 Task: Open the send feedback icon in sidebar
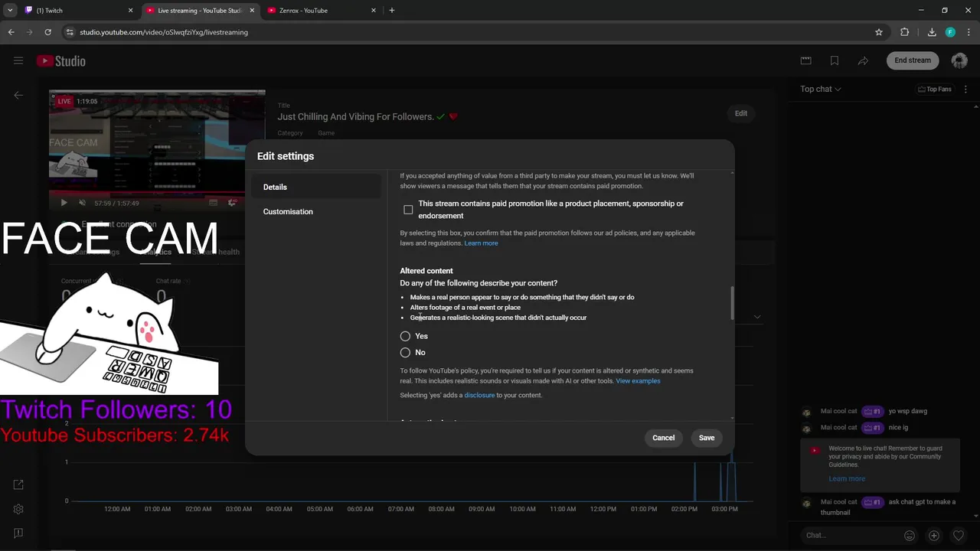click(x=18, y=533)
